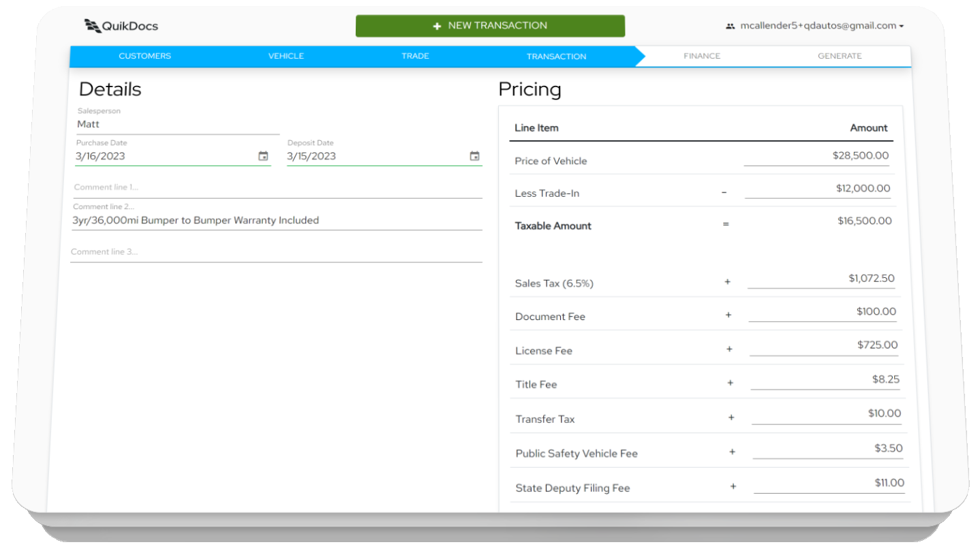
Task: Click the Taxable Amount label
Action: click(553, 226)
